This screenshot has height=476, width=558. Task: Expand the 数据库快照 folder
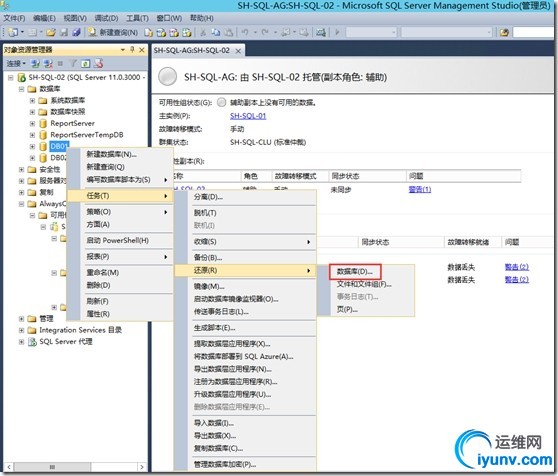(32, 112)
